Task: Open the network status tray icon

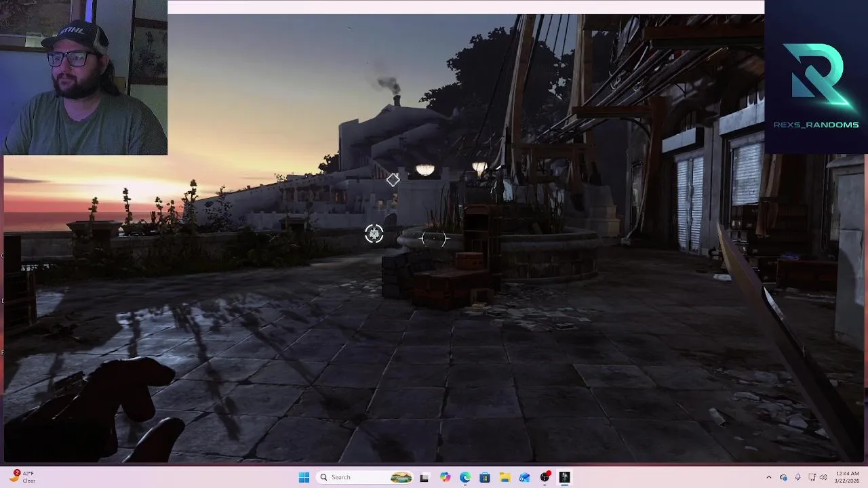Action: [x=812, y=477]
